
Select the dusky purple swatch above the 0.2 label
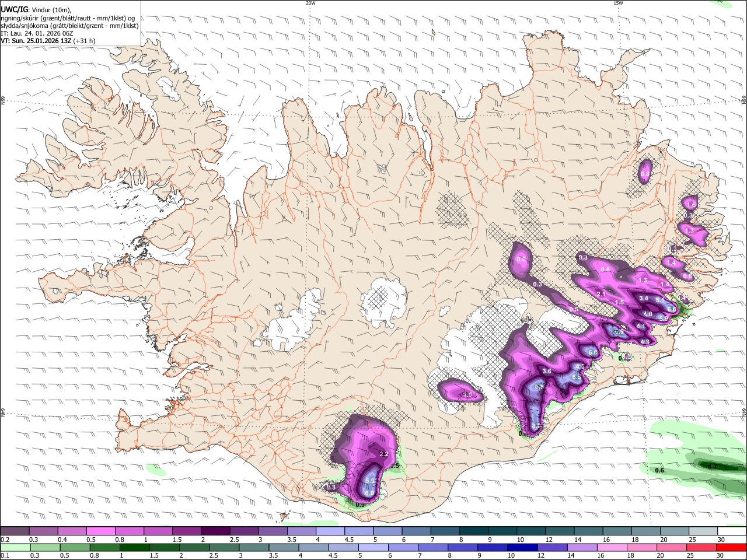[15, 531]
